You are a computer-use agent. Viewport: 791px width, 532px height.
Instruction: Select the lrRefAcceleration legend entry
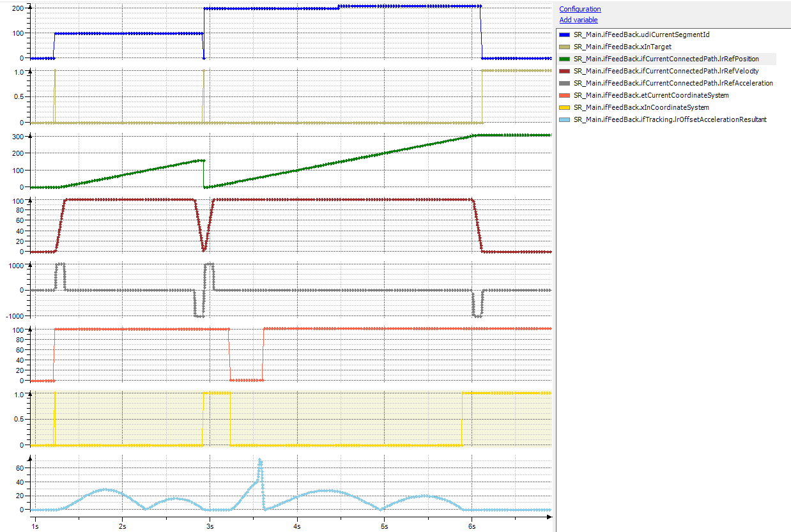coord(673,83)
